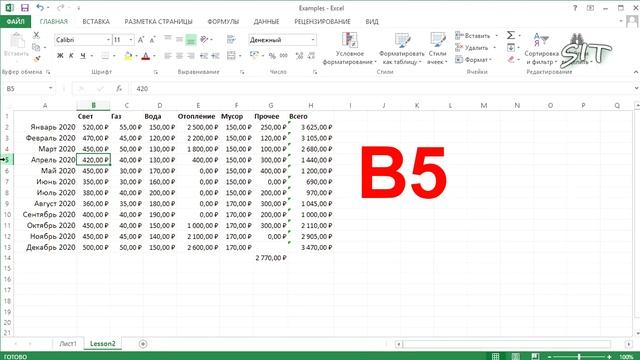Align text right
Viewport: 640px width, 360px height.
[191, 56]
